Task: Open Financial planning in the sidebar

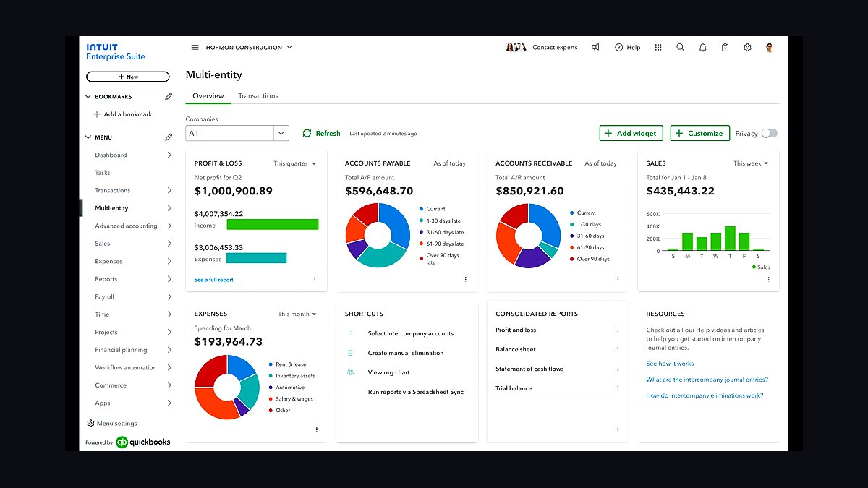Action: click(x=122, y=350)
